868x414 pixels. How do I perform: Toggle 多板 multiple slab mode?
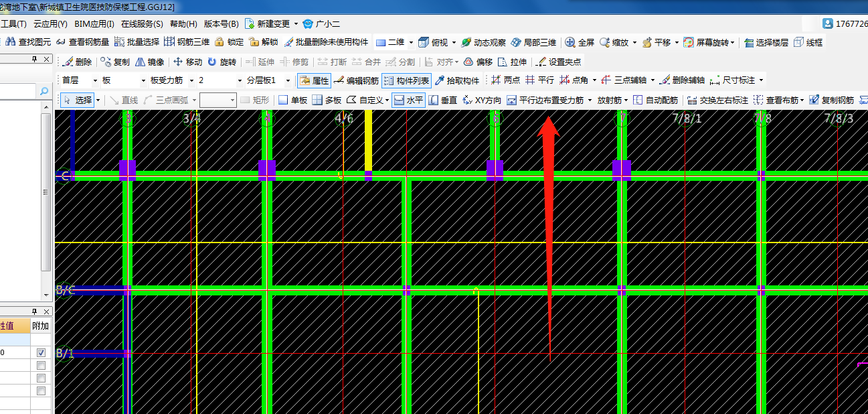coord(327,100)
